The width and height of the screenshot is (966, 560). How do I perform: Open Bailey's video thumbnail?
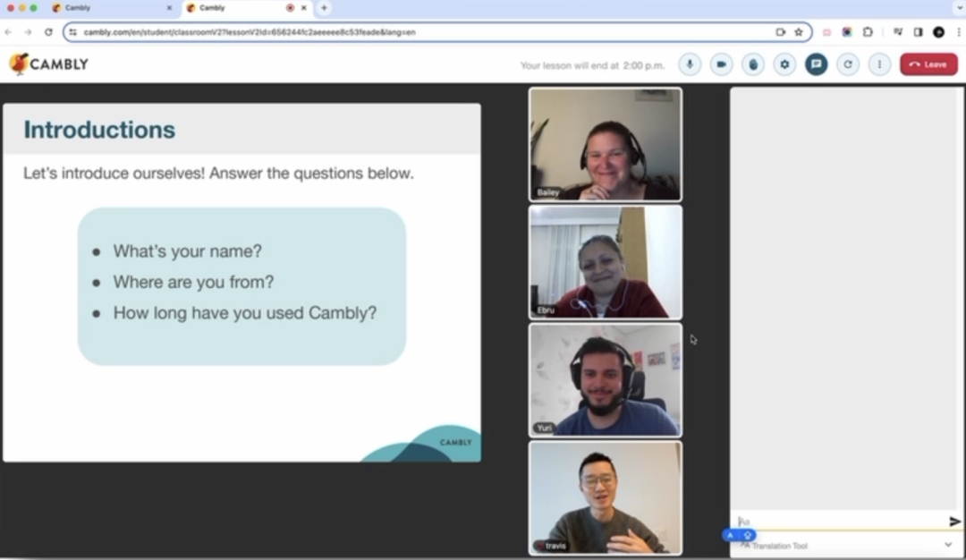[x=605, y=144]
